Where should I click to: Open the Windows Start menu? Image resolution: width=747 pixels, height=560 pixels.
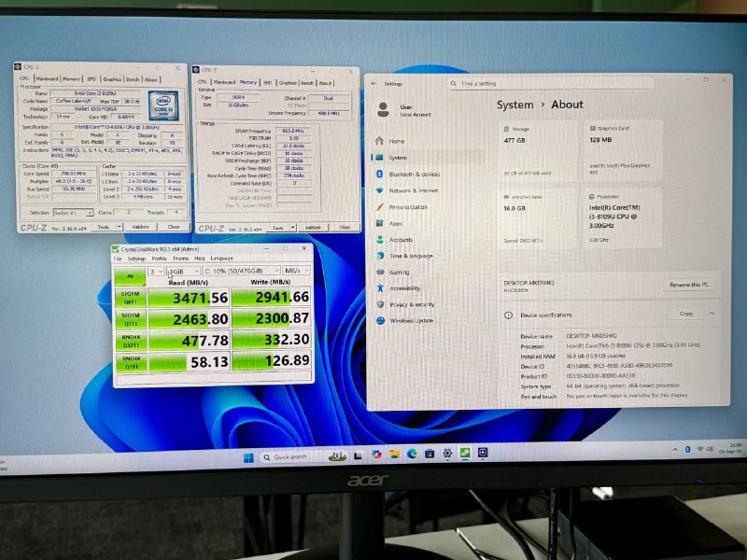point(248,457)
